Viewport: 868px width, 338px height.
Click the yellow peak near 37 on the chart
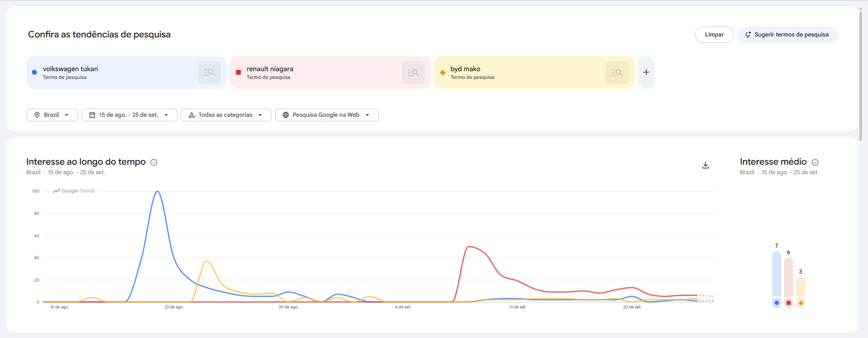(x=207, y=261)
